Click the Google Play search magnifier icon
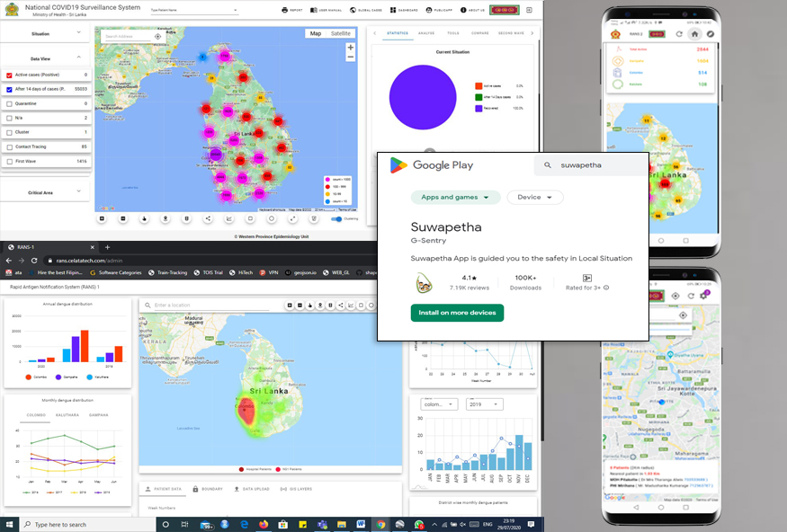 click(548, 165)
